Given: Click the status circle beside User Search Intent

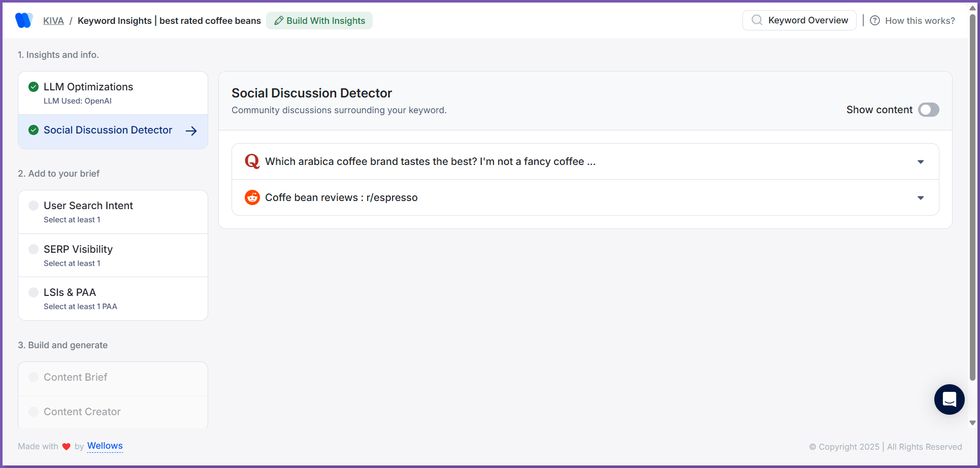Looking at the screenshot, I should point(34,205).
